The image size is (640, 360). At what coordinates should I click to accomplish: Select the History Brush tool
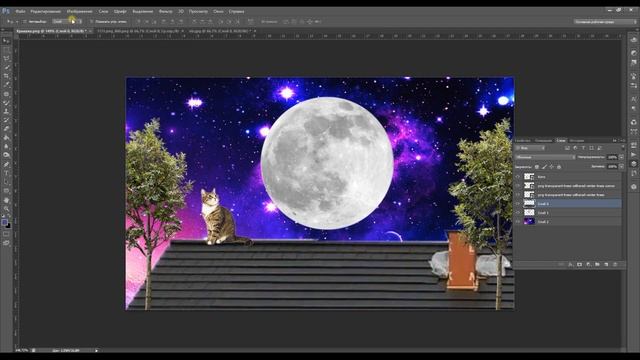[6, 120]
